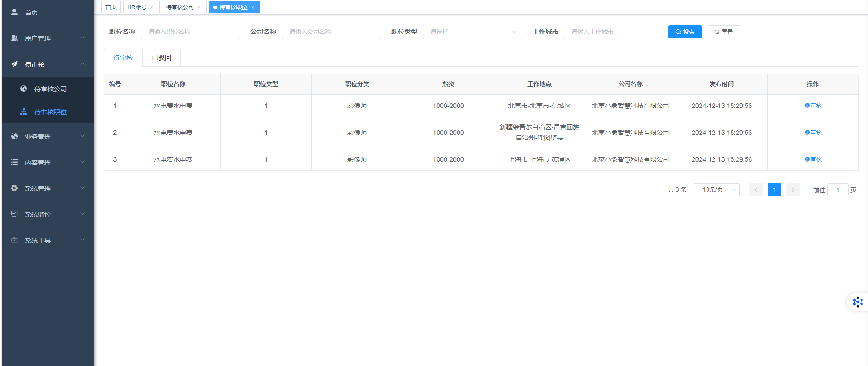The image size is (868, 366).
Task: Click the home icon in sidebar
Action: (14, 12)
